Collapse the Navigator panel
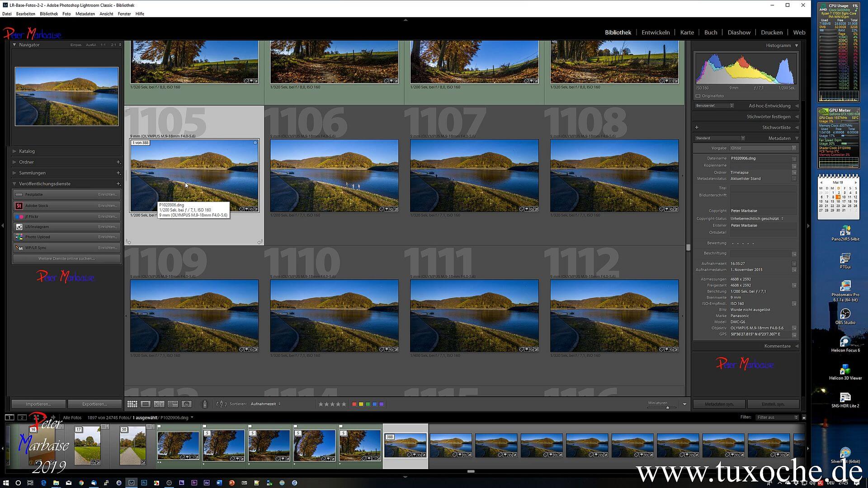 coord(14,45)
